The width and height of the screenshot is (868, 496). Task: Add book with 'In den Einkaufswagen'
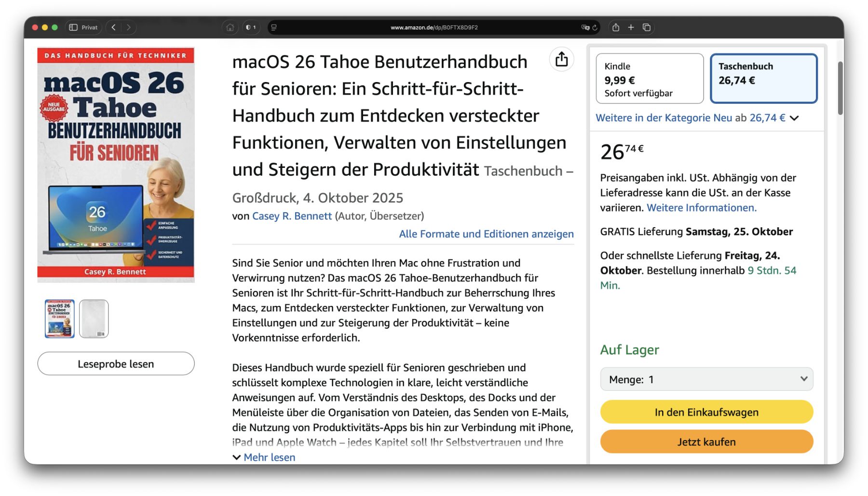coord(706,412)
